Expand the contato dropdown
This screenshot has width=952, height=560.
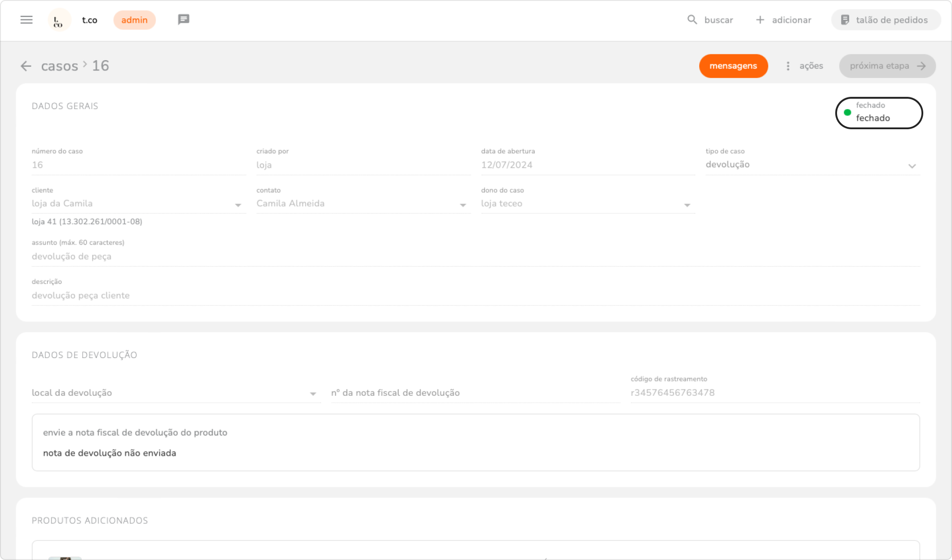coord(463,205)
